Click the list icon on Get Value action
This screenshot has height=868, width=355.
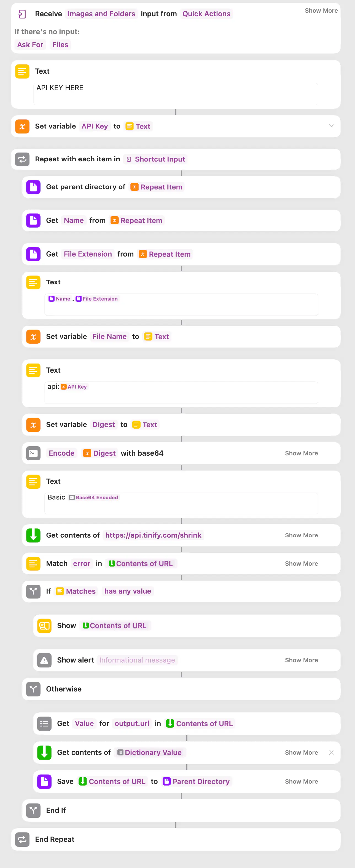(x=44, y=723)
